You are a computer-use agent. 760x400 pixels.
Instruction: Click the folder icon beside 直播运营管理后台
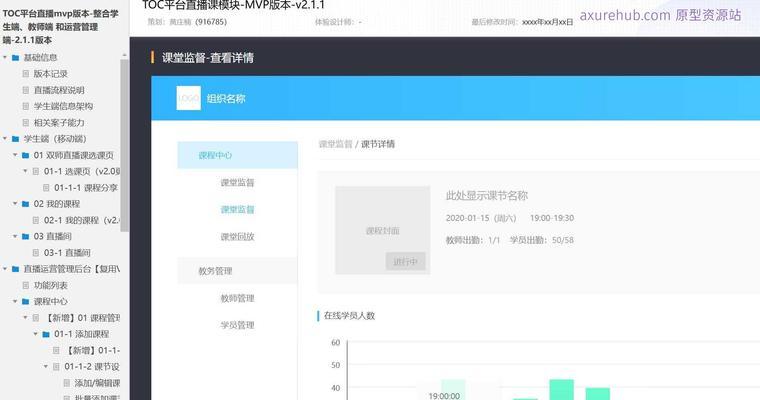pos(16,269)
